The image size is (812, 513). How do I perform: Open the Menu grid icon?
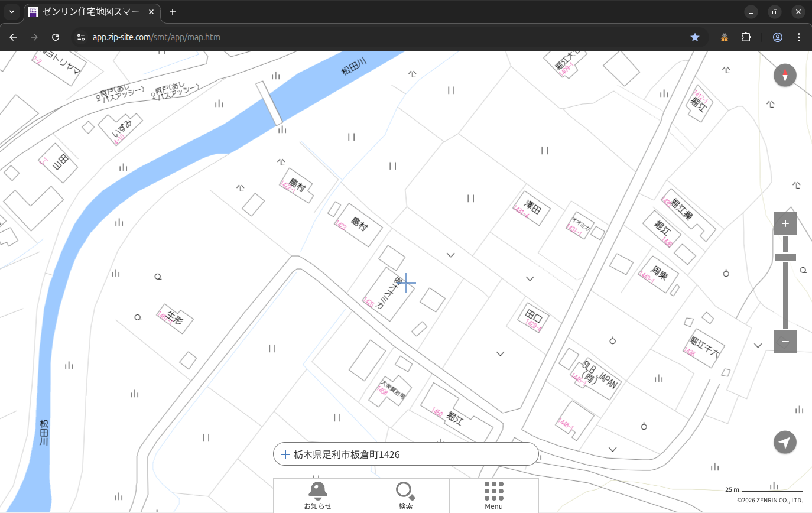point(493,495)
